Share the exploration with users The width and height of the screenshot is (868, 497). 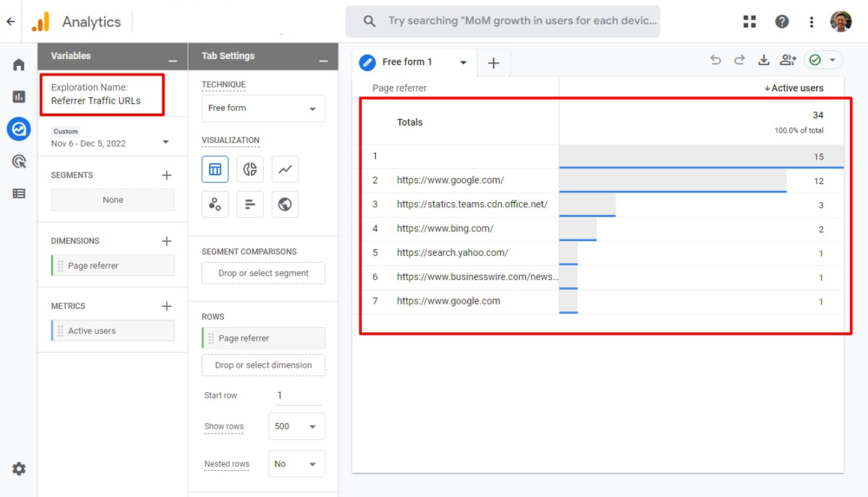point(788,60)
